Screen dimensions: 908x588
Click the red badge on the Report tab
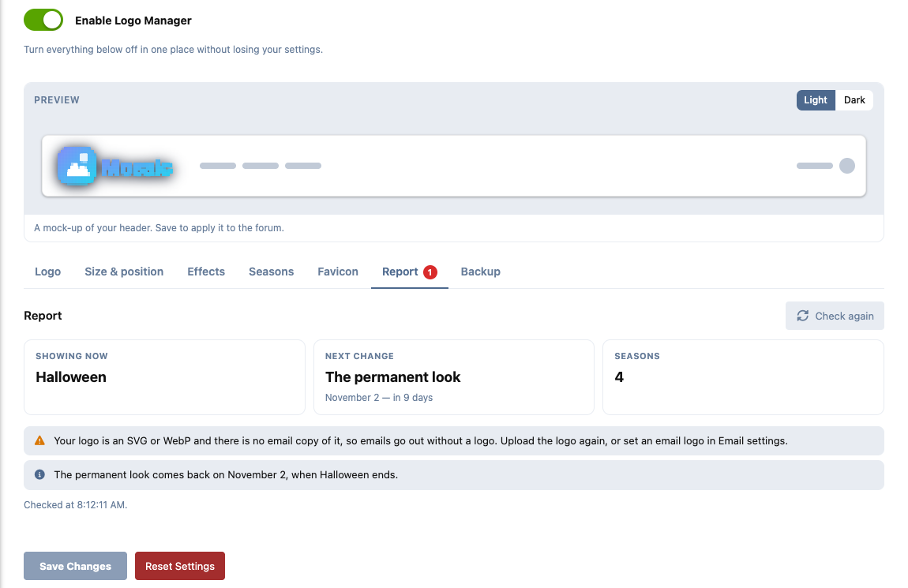(430, 272)
